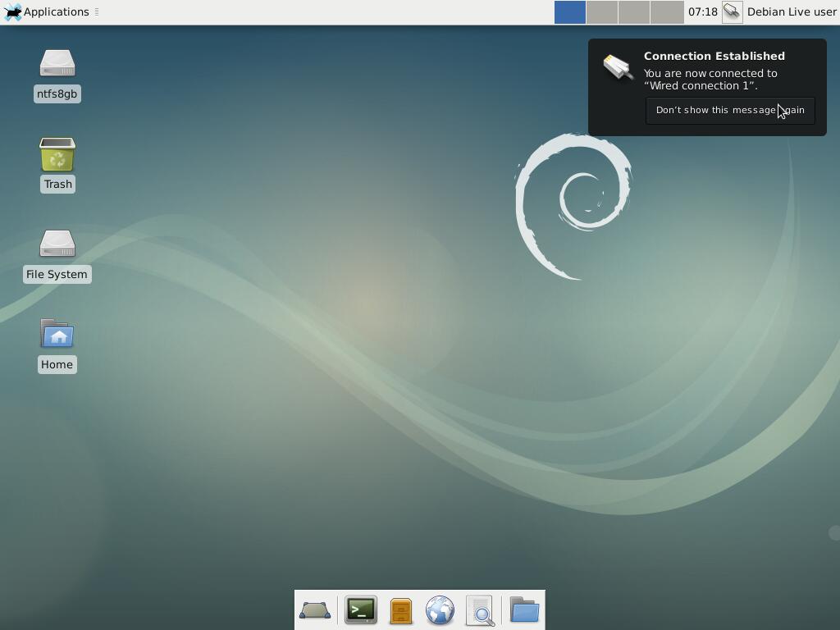Switch to the third workspace
Screen dimensions: 840x630
(x=634, y=11)
